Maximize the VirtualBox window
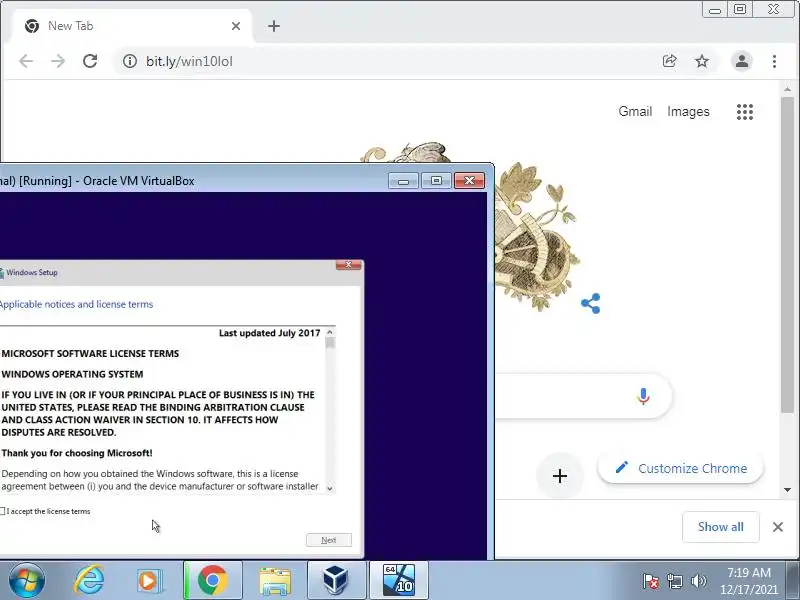This screenshot has width=800, height=600. coord(436,181)
